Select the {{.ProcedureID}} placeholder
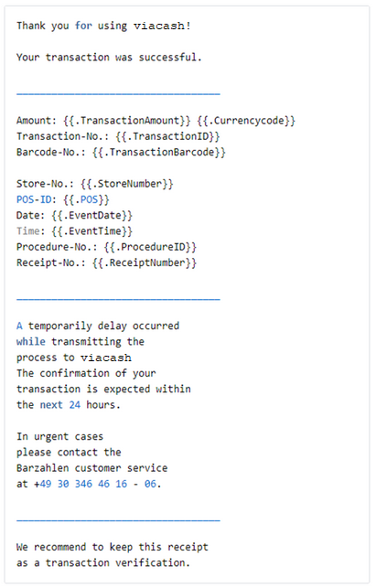This screenshot has width=376, height=588. point(150,247)
